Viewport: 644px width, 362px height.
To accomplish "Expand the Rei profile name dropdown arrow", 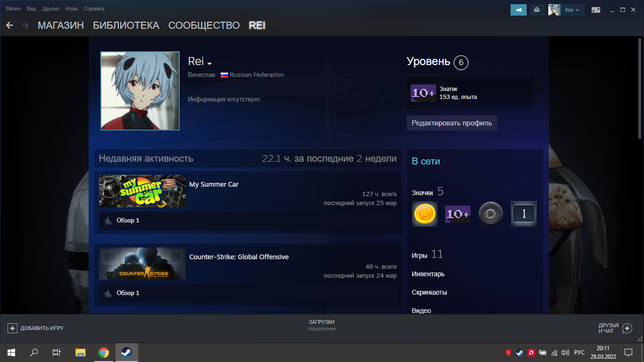I will point(210,64).
